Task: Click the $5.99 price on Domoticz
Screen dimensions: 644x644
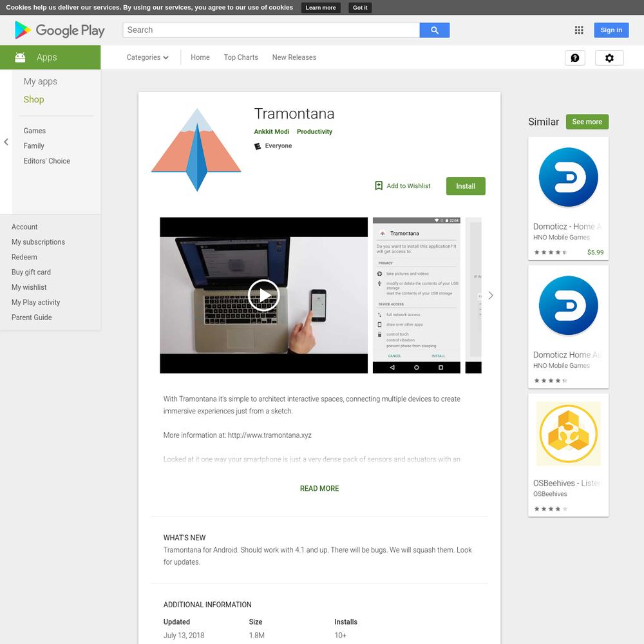Action: pyautogui.click(x=596, y=252)
